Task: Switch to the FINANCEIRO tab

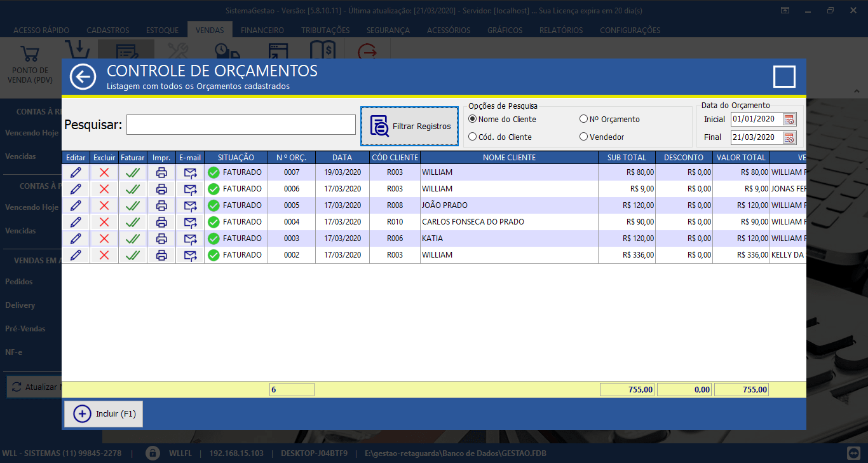Action: pos(262,30)
